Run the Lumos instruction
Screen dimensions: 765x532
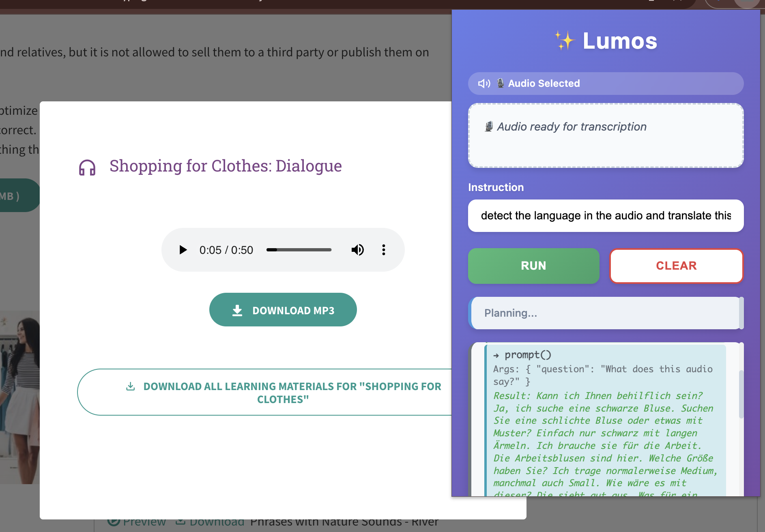pyautogui.click(x=533, y=266)
